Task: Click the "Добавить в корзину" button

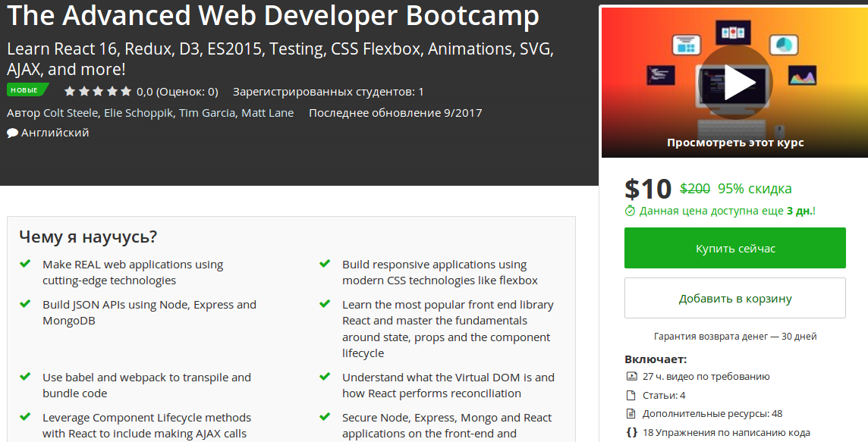Action: 734,297
